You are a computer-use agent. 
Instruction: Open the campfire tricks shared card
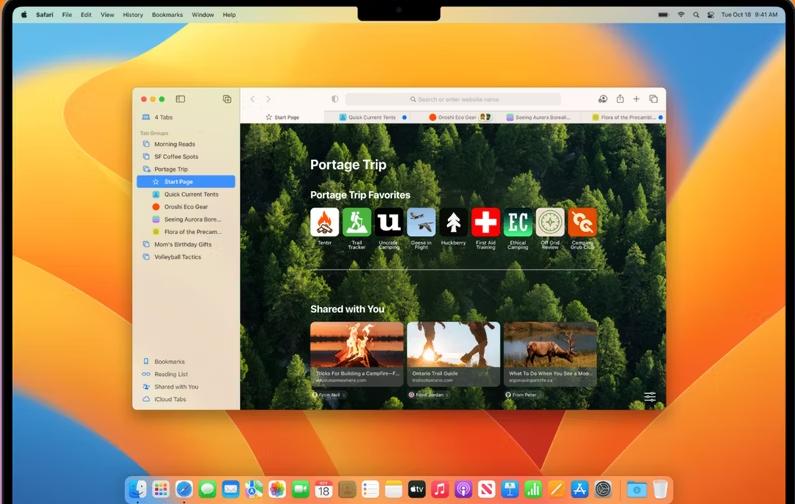coord(357,354)
